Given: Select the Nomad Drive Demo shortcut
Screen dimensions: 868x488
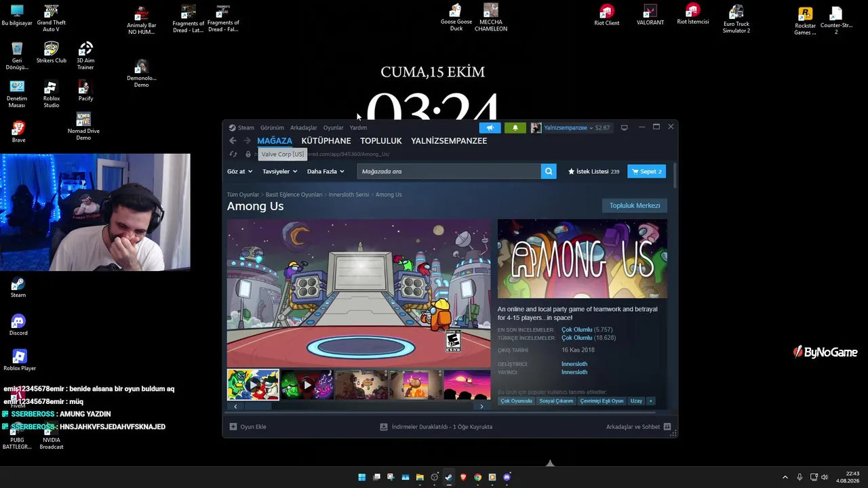Looking at the screenshot, I should (x=83, y=127).
